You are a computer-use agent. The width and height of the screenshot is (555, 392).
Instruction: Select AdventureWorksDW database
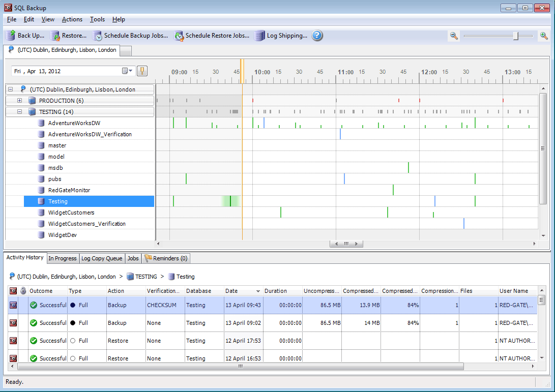[74, 123]
